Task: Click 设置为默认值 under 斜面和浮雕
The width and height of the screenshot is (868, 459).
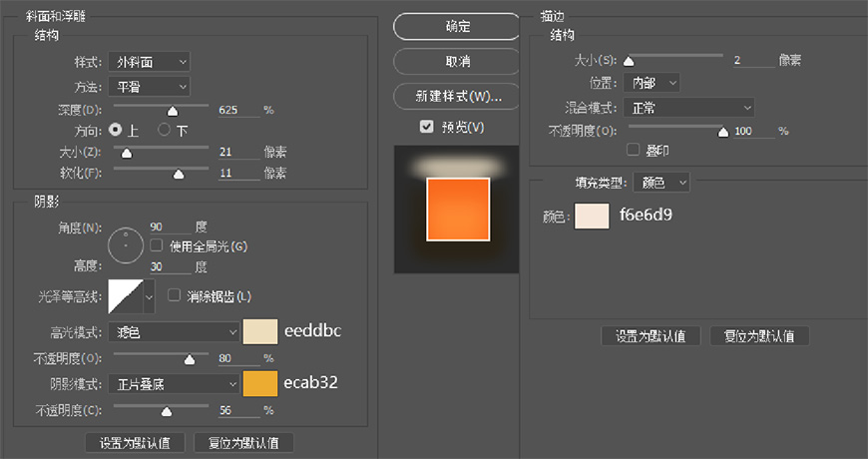Action: tap(135, 443)
